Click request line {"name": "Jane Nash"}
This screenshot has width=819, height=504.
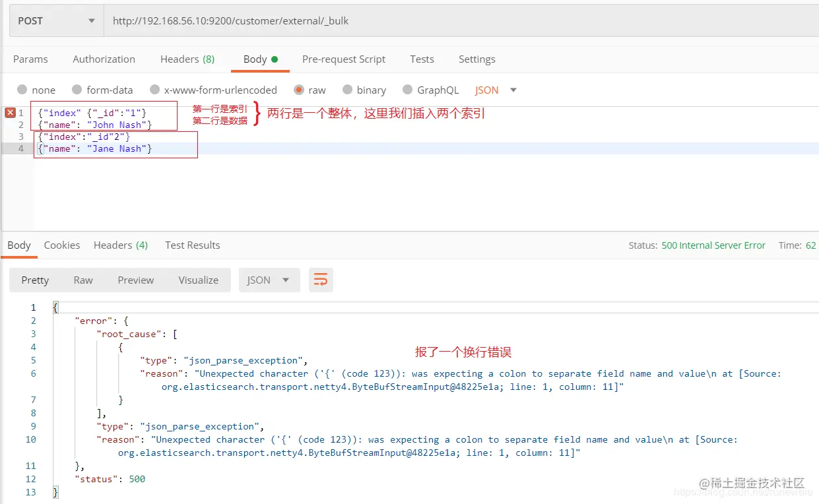95,149
